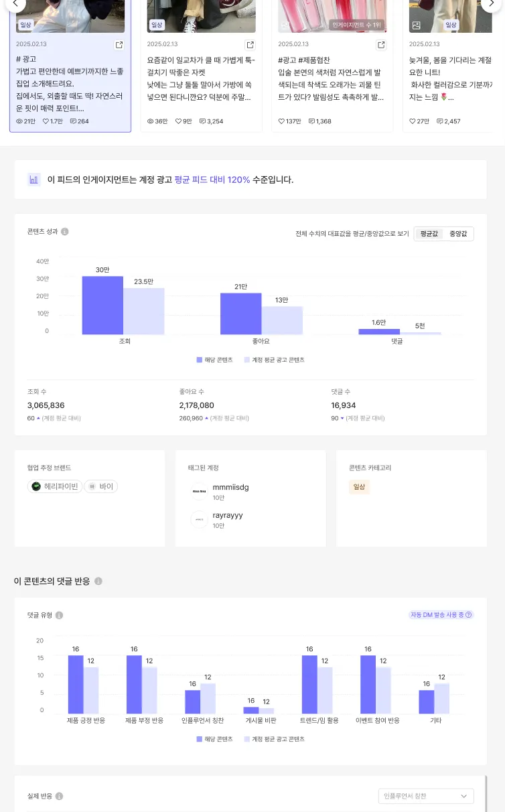The height and width of the screenshot is (812, 505).
Task: Click eye views icon showing 36만
Action: [x=151, y=121]
